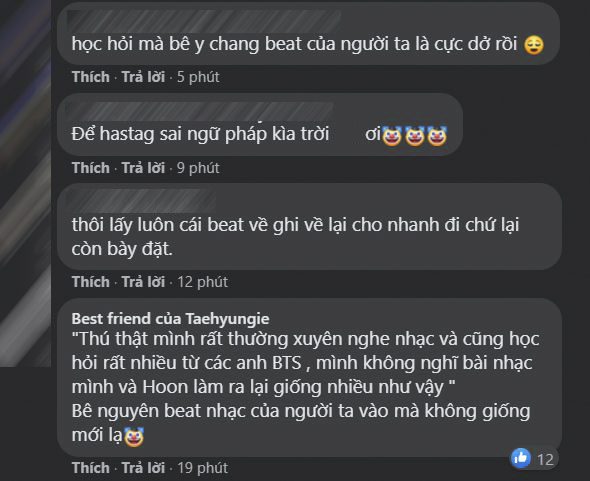
Task: Reply to the comment posted 5 phút ago
Action: tap(143, 77)
